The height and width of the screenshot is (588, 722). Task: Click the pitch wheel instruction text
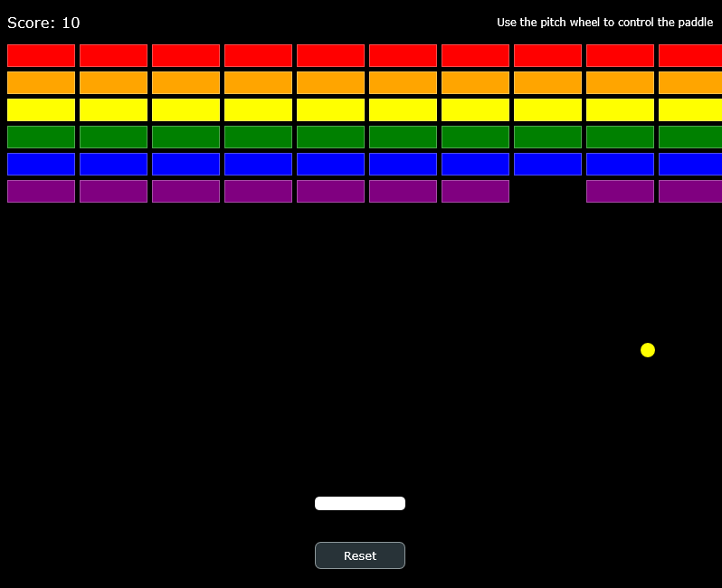604,23
